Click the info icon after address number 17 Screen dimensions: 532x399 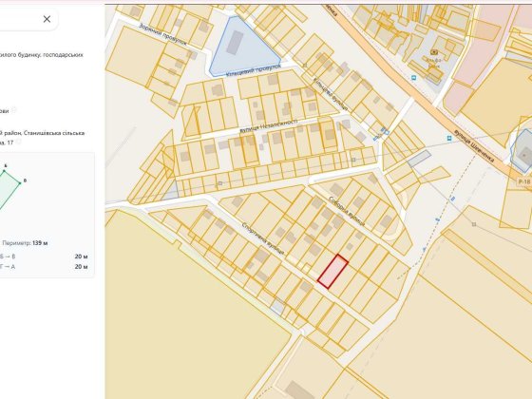(19, 142)
